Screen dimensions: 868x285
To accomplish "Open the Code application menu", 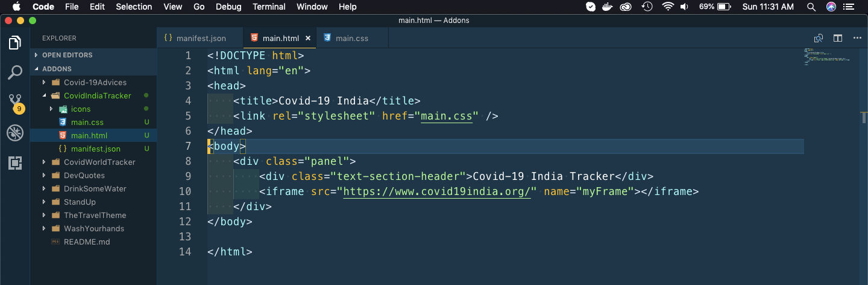I will click(x=43, y=7).
